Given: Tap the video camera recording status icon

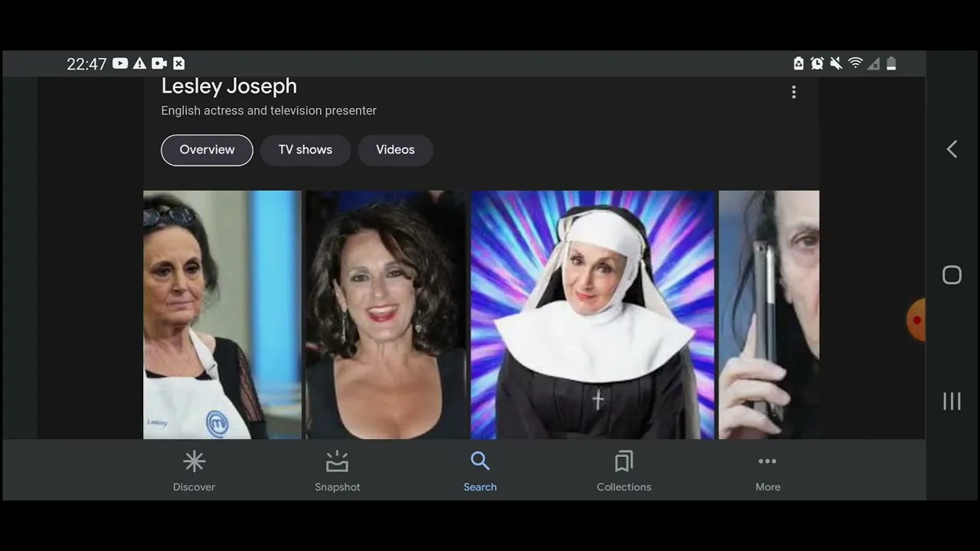Looking at the screenshot, I should 159,64.
